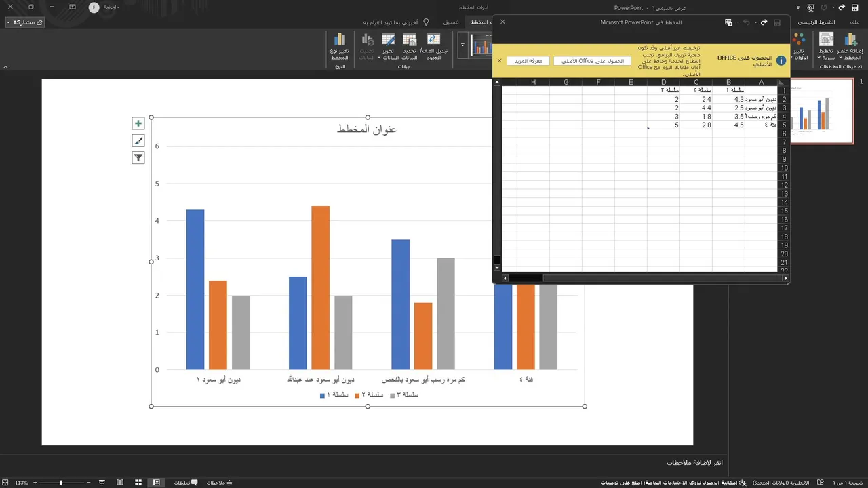868x488 pixels.
Task: Click the zoom slider handle
Action: tap(60, 483)
